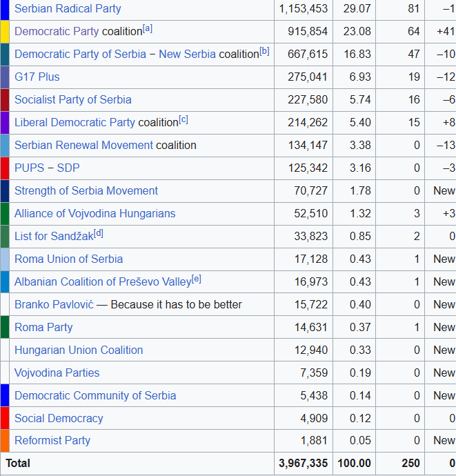
Task: Click the Serbian Renewal Movement link
Action: [x=83, y=146]
